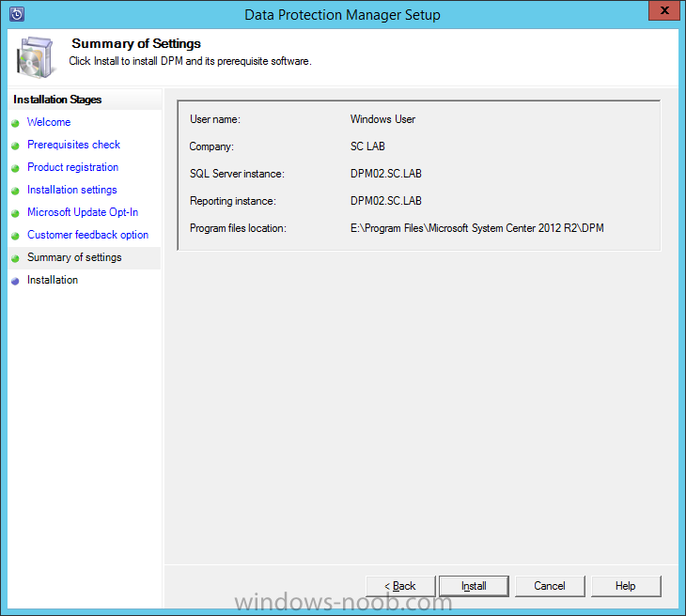Screen dimensions: 686x616
Task: Jump to Microsoft Update Opt-In stage
Action: [83, 212]
